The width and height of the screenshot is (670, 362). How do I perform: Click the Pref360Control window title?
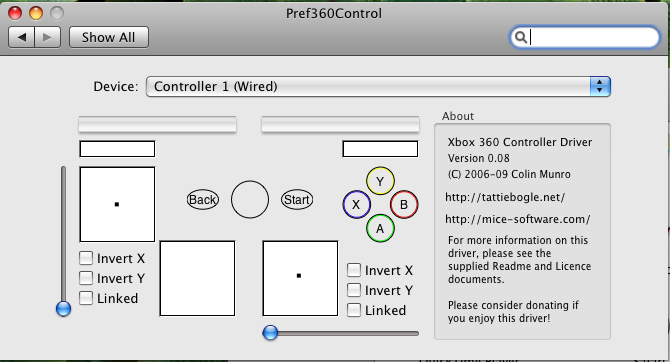tap(334, 13)
